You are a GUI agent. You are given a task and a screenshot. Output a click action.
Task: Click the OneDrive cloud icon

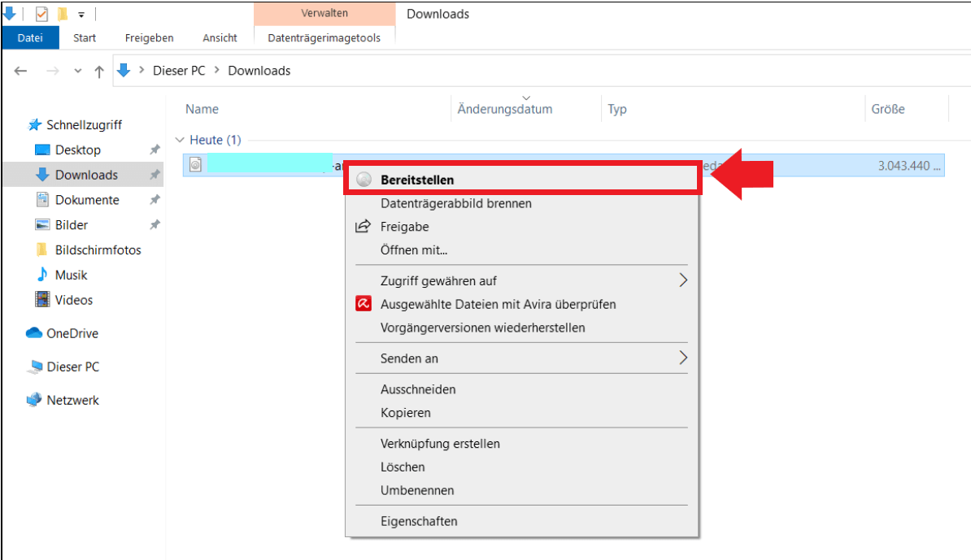coord(34,333)
